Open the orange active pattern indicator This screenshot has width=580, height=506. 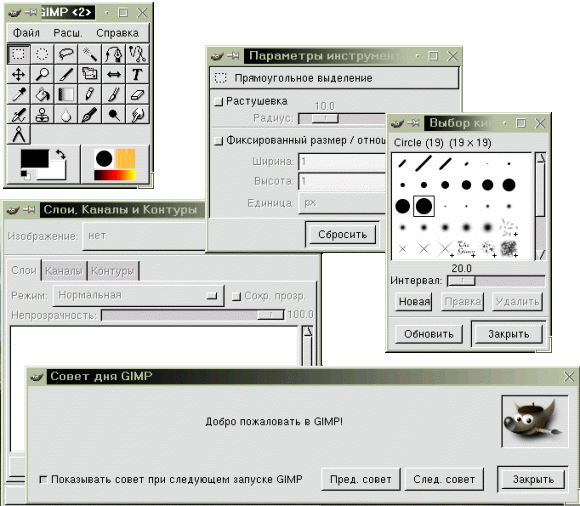[125, 158]
